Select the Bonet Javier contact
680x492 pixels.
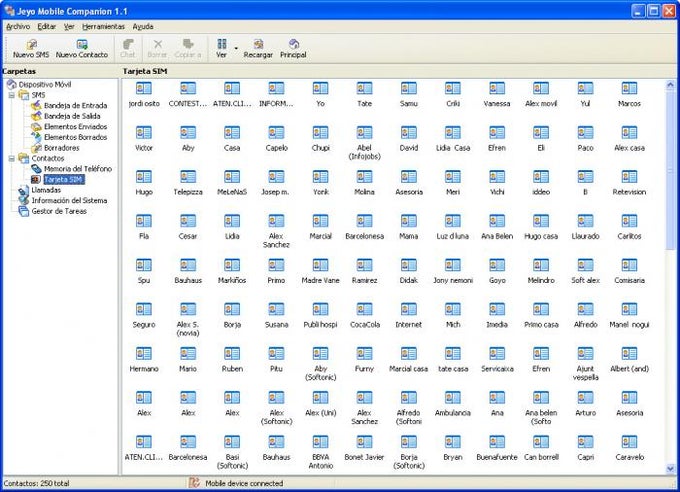click(x=364, y=443)
